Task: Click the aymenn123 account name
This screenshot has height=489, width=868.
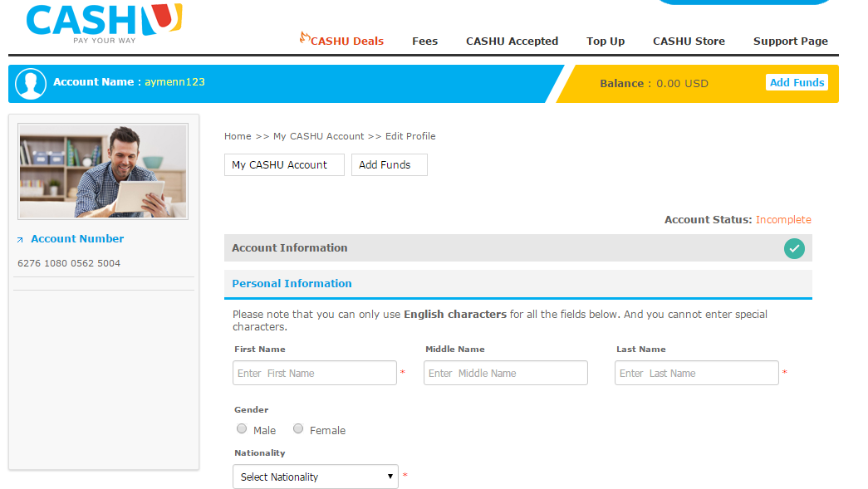Action: click(x=174, y=82)
